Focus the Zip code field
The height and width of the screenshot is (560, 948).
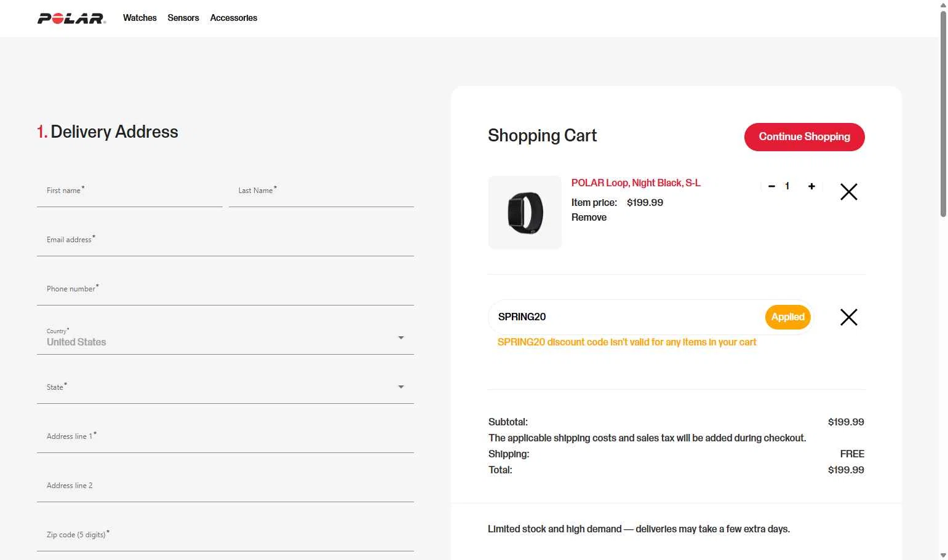(x=225, y=535)
